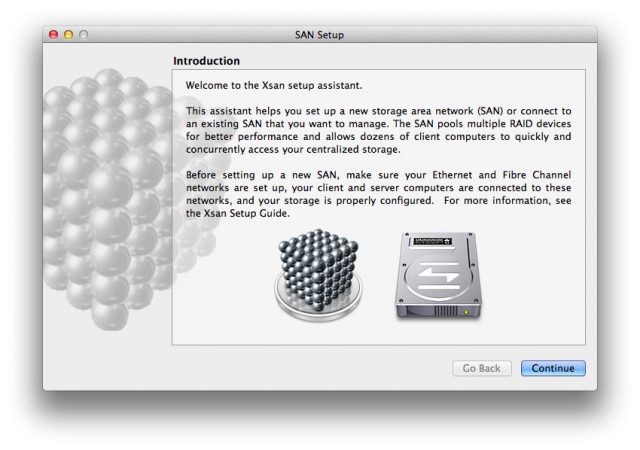Click the hard drive sharing icon
Image resolution: width=640 pixels, height=450 pixels.
click(438, 275)
